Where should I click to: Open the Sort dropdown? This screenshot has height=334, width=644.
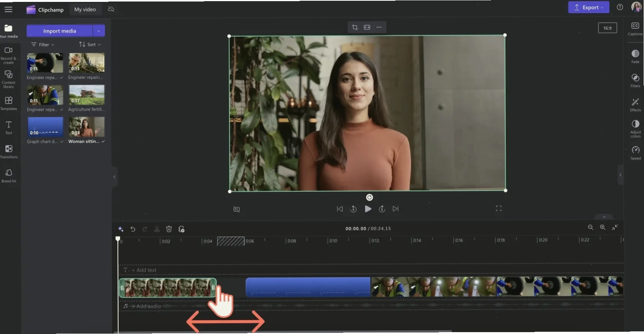90,44
